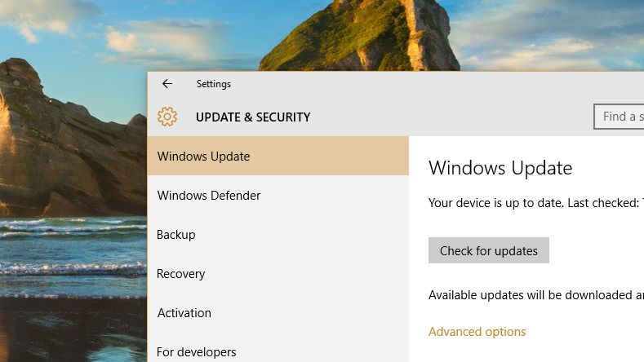Click the blank area below Advanced options

pyautogui.click(x=522, y=351)
